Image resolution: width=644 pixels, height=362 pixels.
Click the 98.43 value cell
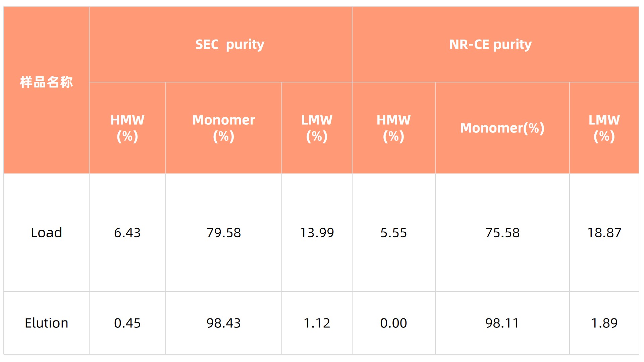(x=223, y=323)
